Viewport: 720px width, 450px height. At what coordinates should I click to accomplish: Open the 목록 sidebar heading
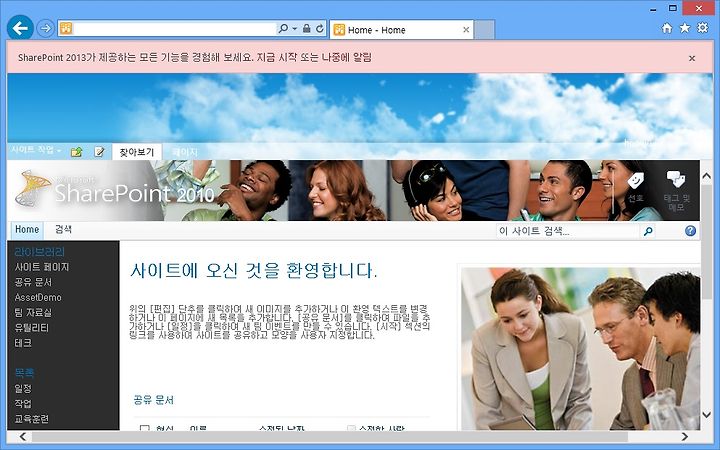click(24, 372)
